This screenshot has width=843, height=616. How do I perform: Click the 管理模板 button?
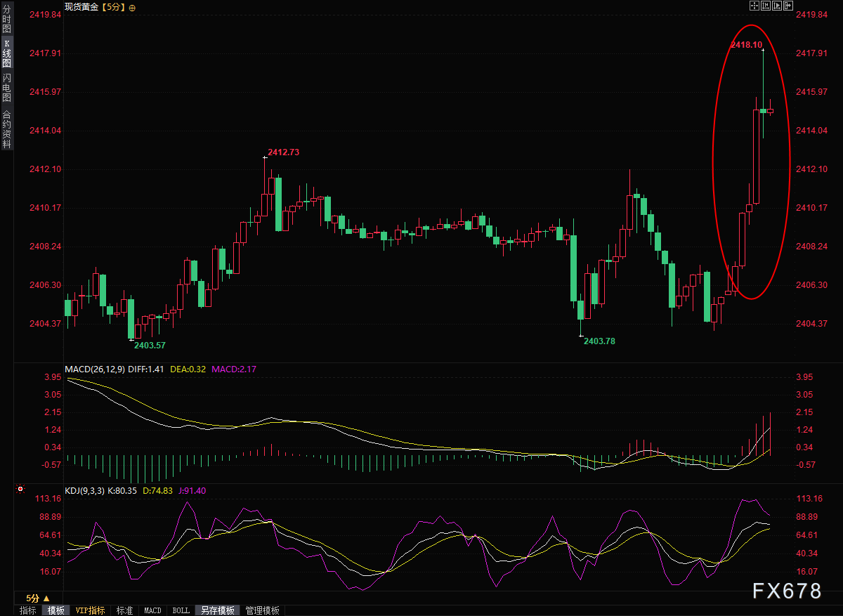[x=262, y=610]
